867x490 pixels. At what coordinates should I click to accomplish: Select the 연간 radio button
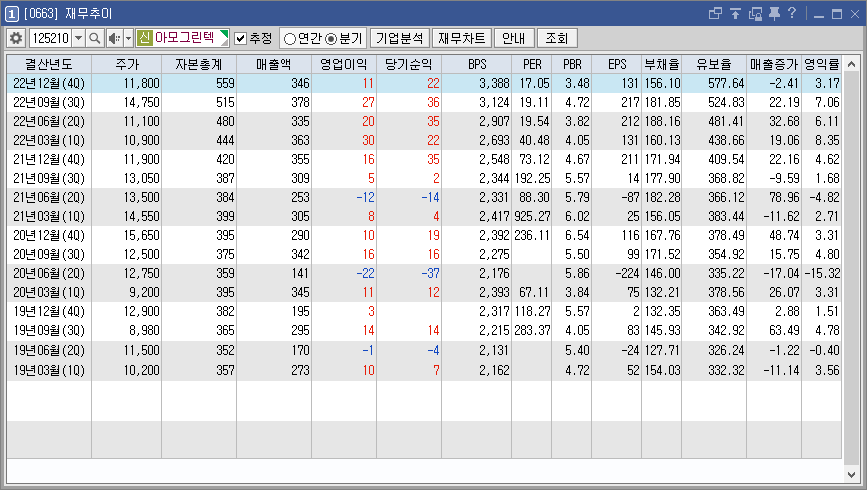click(289, 39)
